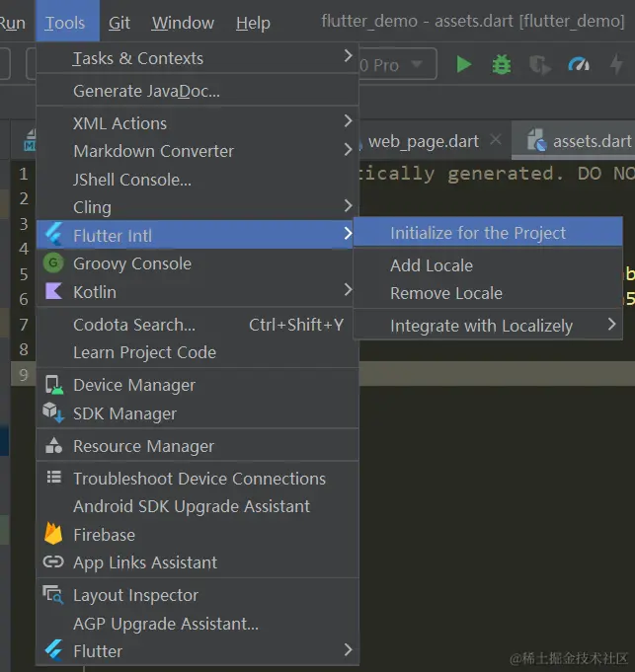Click the Layout Inspector icon
635x672 pixels.
[53, 595]
